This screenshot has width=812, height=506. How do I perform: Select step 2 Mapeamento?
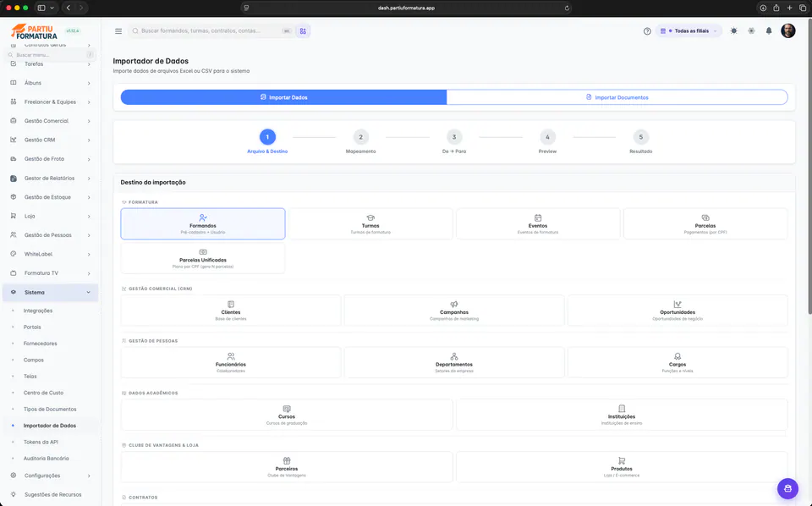click(360, 141)
